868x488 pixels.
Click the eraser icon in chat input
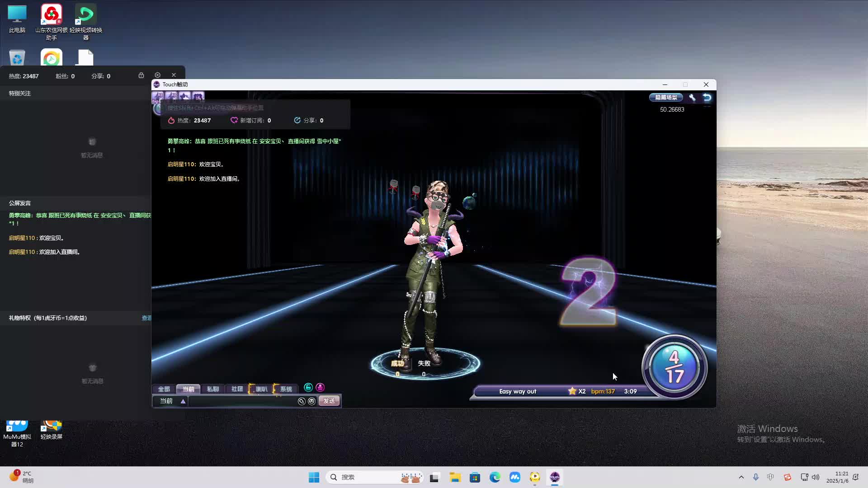(x=302, y=401)
